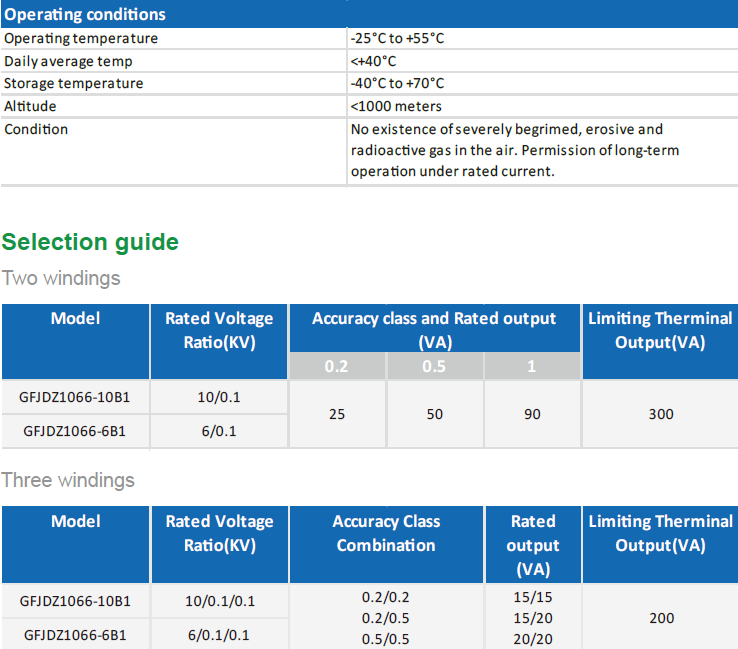
Task: Click the '300' limiting thermal output cell
Action: tap(660, 414)
